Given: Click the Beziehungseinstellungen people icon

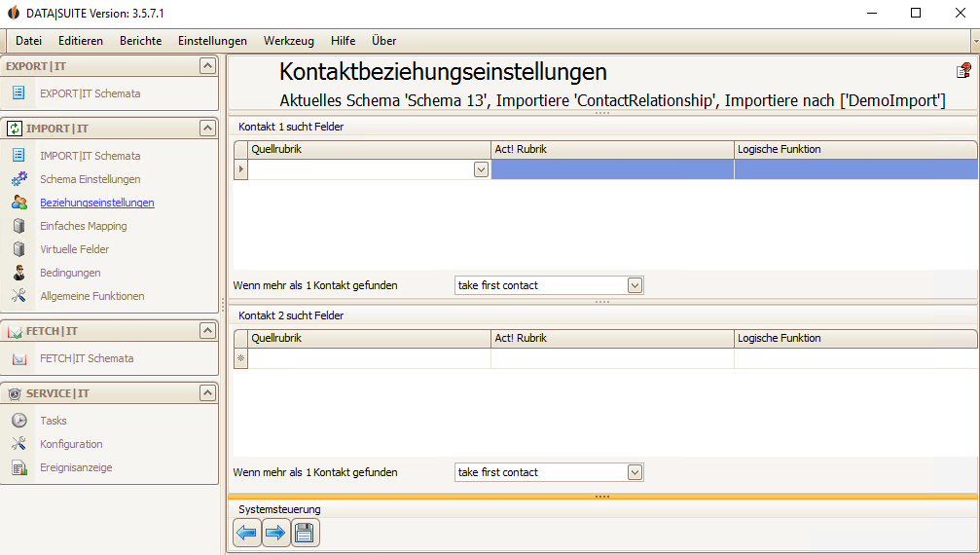Looking at the screenshot, I should [x=19, y=203].
